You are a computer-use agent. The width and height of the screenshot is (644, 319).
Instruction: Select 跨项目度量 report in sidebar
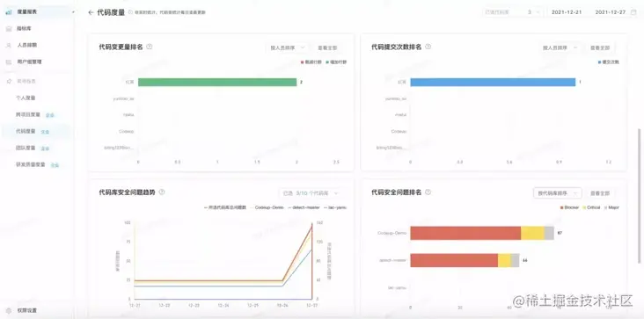(28, 115)
